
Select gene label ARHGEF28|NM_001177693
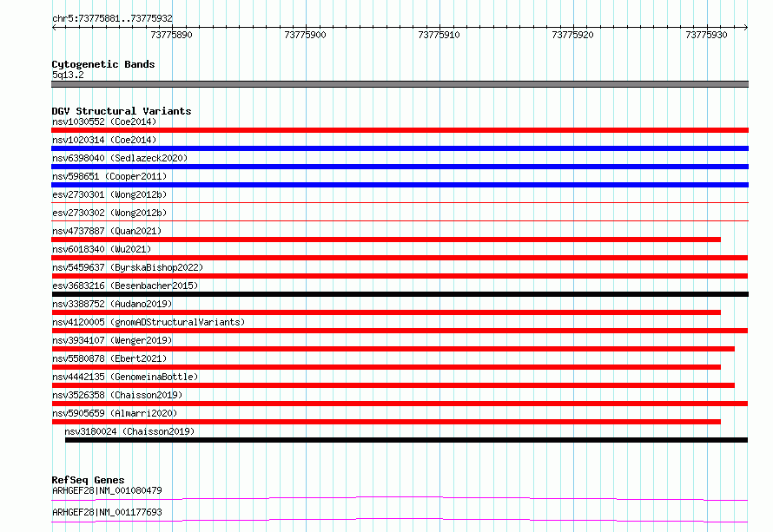107,512
